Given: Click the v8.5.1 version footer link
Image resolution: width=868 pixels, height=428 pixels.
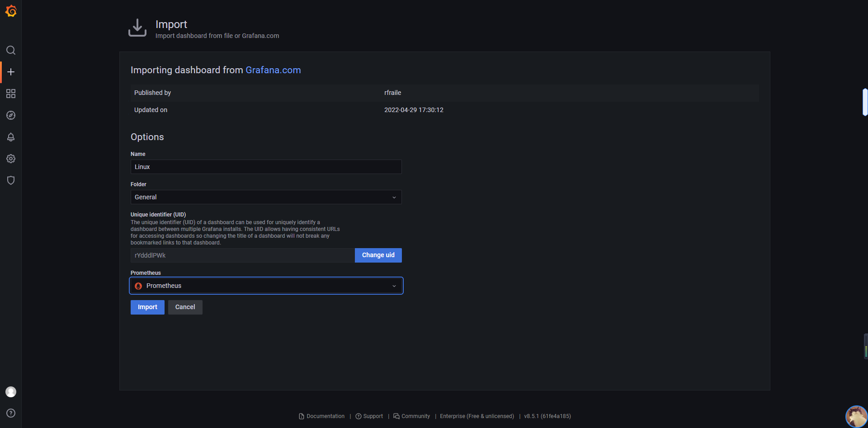Looking at the screenshot, I should pyautogui.click(x=547, y=416).
